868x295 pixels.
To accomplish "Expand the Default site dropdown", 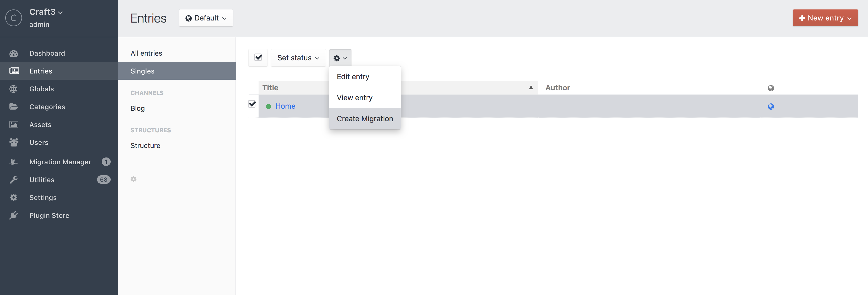I will tap(206, 18).
